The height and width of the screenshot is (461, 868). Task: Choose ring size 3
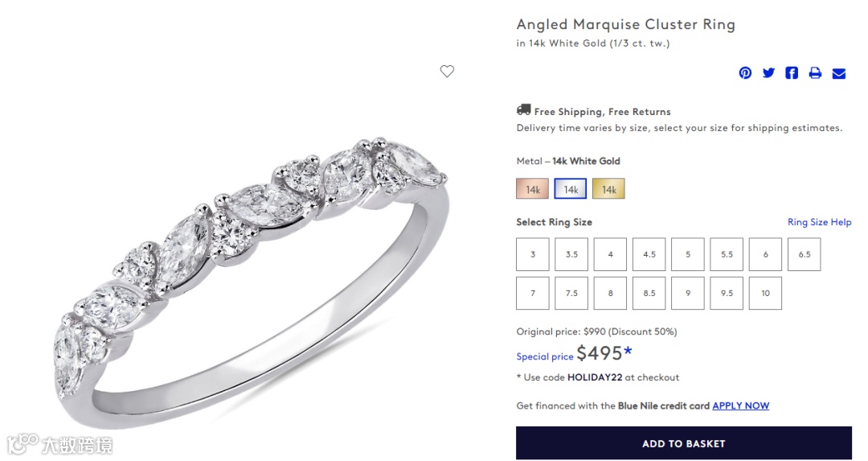(x=533, y=254)
